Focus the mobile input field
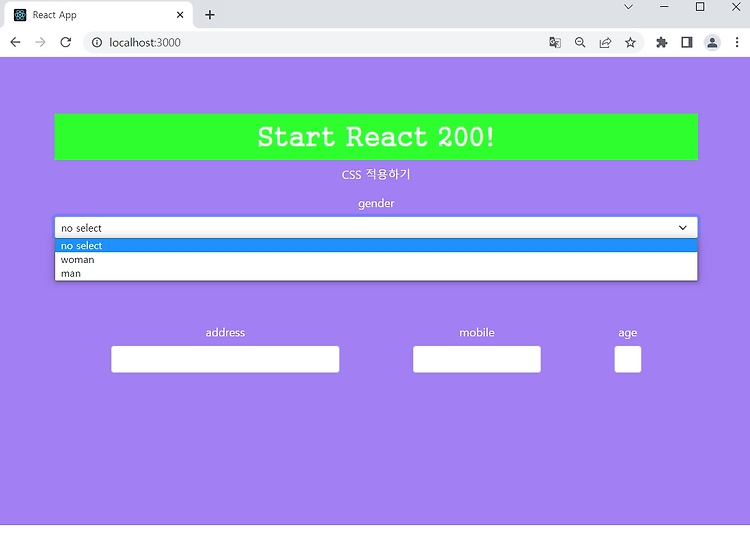Screen dimensions: 750x534 (477, 359)
